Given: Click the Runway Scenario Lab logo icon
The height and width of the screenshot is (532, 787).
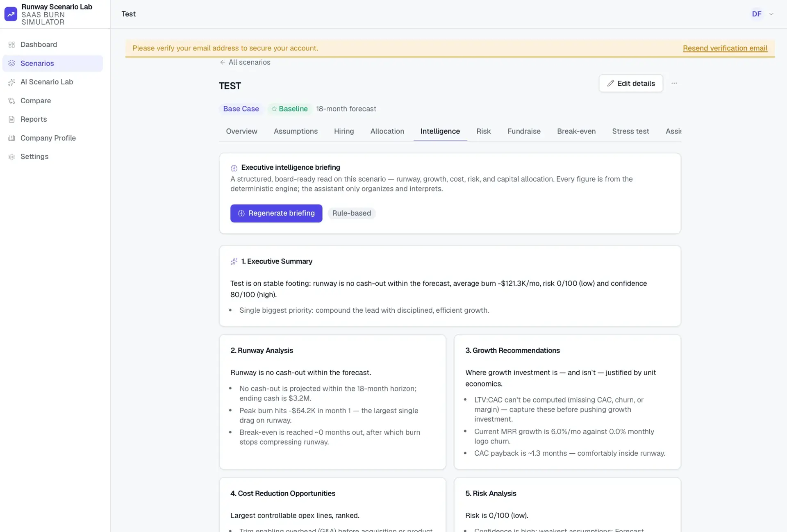Looking at the screenshot, I should (x=11, y=14).
